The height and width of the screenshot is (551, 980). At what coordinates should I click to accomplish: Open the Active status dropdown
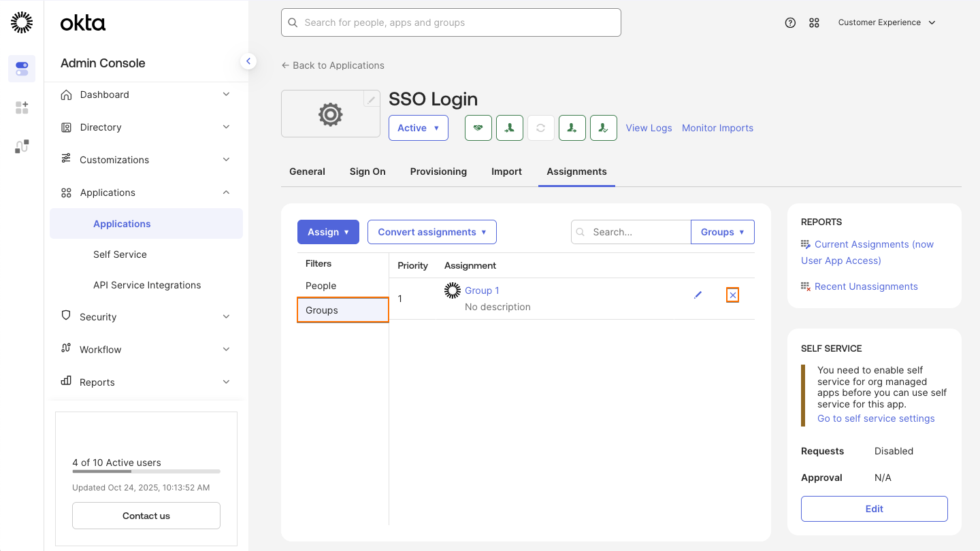(x=418, y=128)
